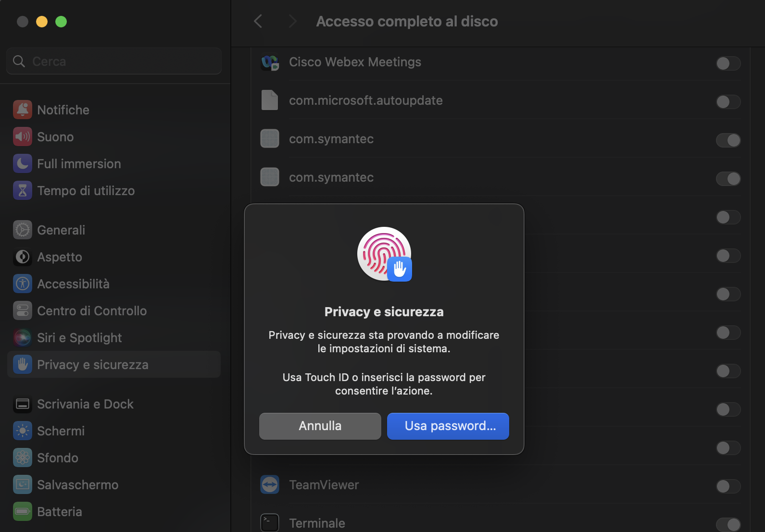Screen dimensions: 765x532
Task: Click Terminale label in list
Action: [317, 523]
